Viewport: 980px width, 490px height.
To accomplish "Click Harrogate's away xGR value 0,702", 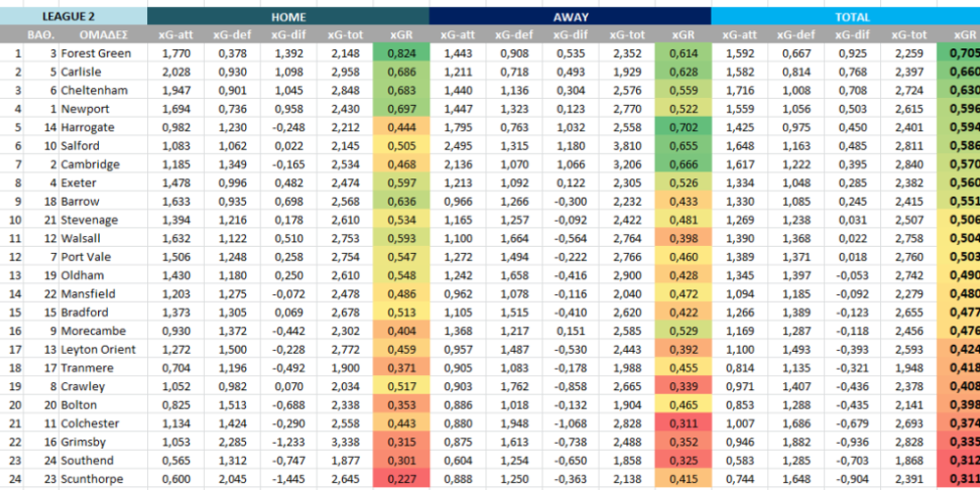I will click(682, 127).
